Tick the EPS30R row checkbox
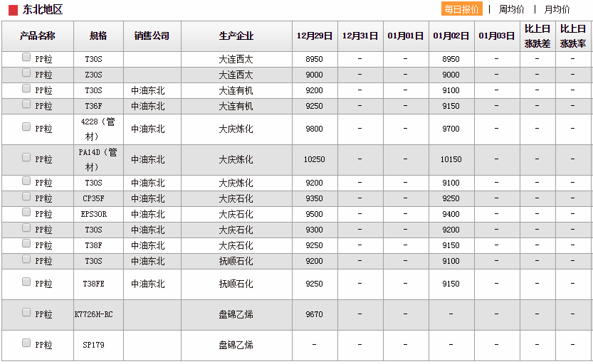 coord(26,212)
